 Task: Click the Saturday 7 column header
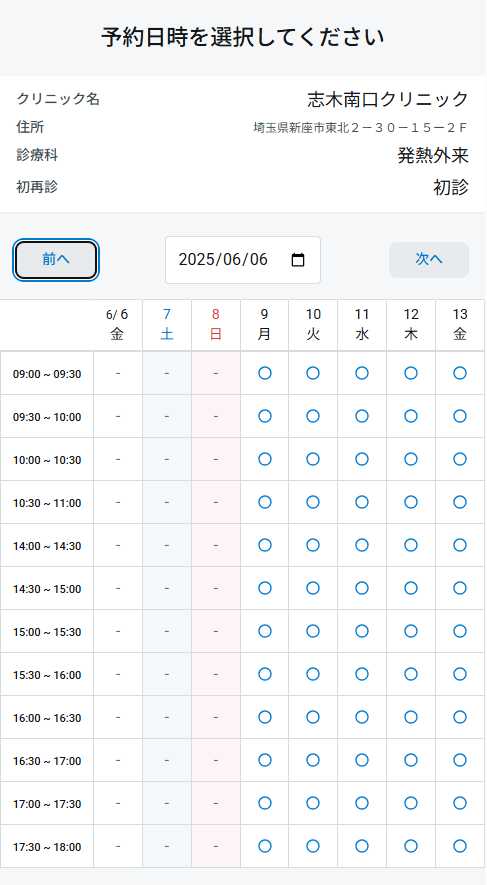pyautogui.click(x=167, y=325)
